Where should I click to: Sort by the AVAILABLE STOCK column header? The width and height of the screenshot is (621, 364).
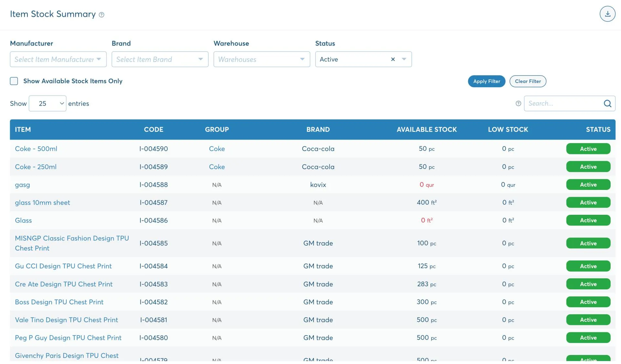tap(427, 130)
